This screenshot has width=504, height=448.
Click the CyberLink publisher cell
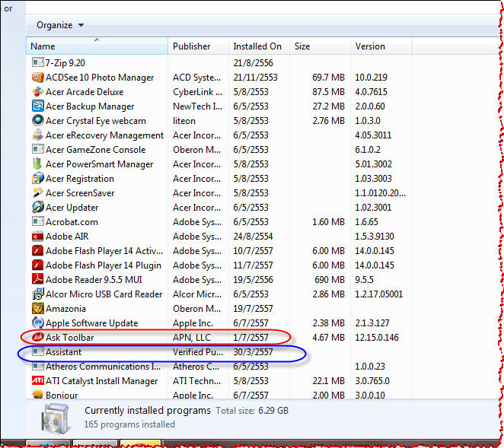197,92
